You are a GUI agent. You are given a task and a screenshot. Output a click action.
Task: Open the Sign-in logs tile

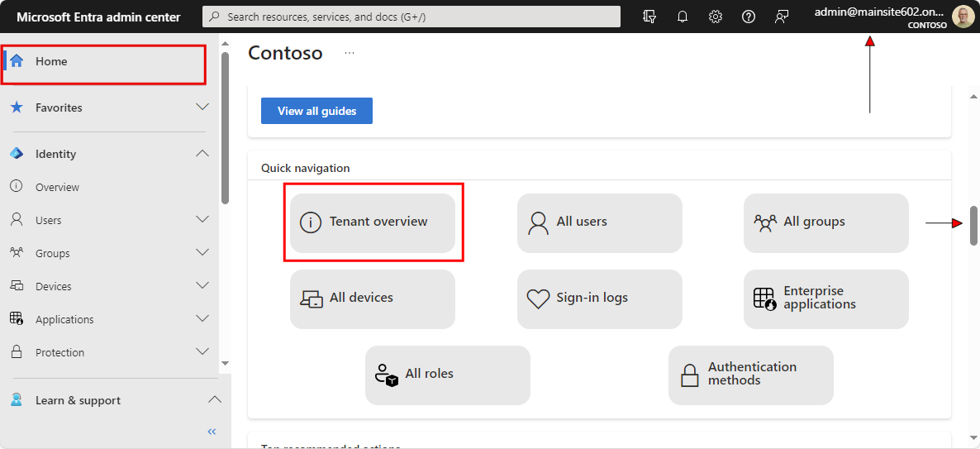[x=599, y=299]
